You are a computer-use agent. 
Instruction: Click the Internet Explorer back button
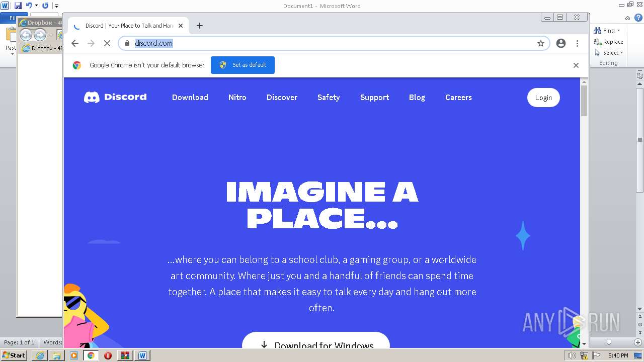pyautogui.click(x=26, y=35)
